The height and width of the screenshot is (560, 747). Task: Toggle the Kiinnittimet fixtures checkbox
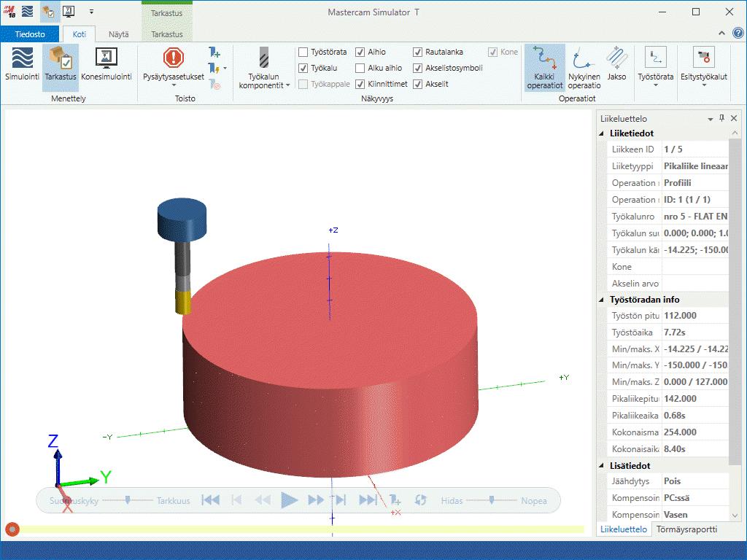[x=360, y=85]
